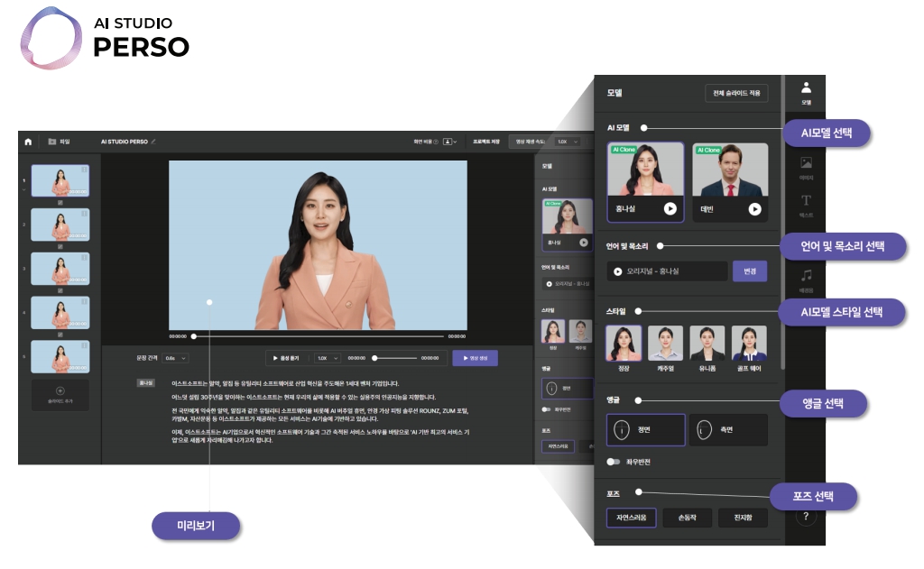924x569 pixels.
Task: Click the small edit icon beneath slide 1
Action: click(x=60, y=203)
